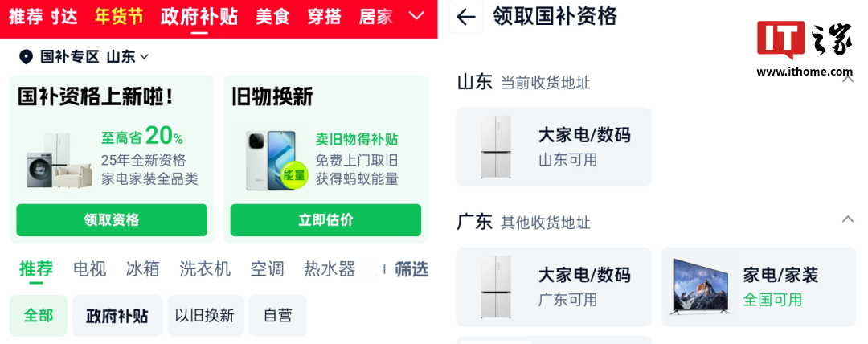Collapse the 广东 address section

847,219
